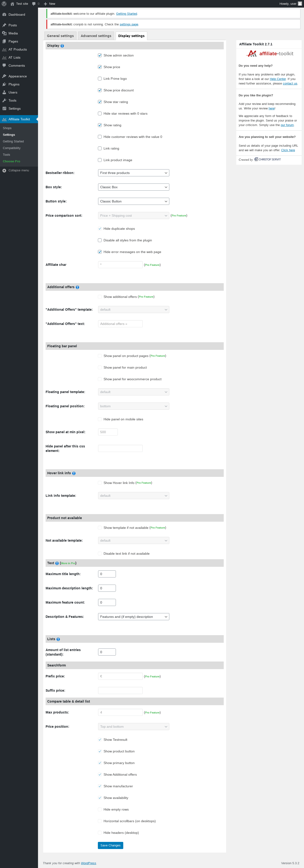Click the Collapse menu arrow icon
Screen dimensions: 304x868
pyautogui.click(x=4, y=170)
